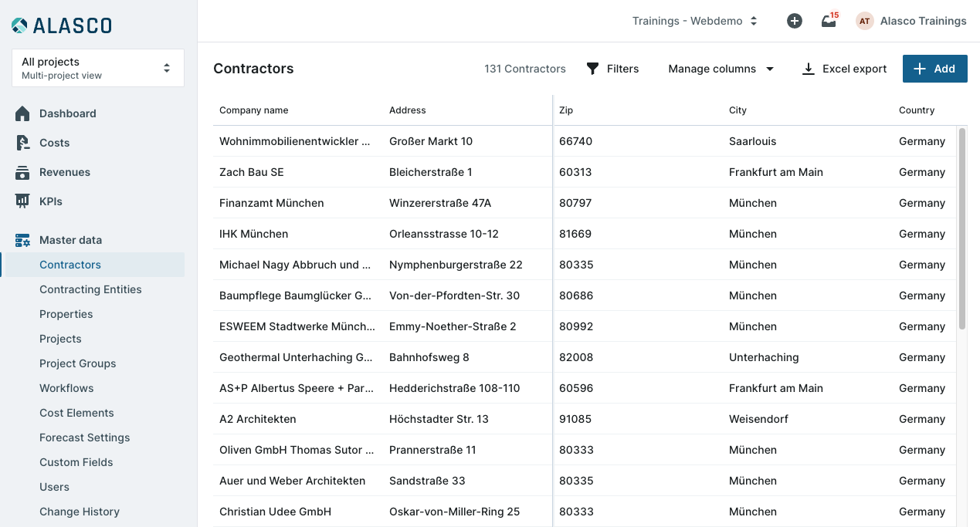This screenshot has width=980, height=527.
Task: Sort by Company name column header
Action: tap(253, 110)
